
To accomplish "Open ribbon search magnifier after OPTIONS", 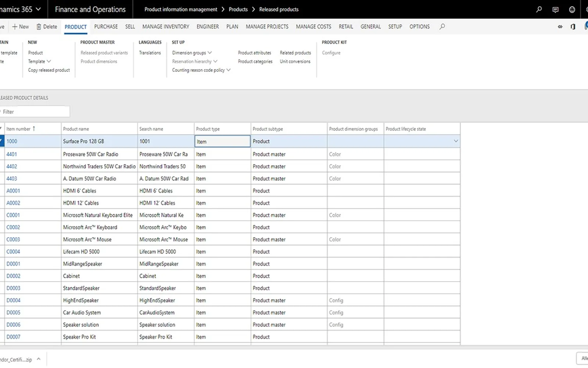I will (x=442, y=26).
